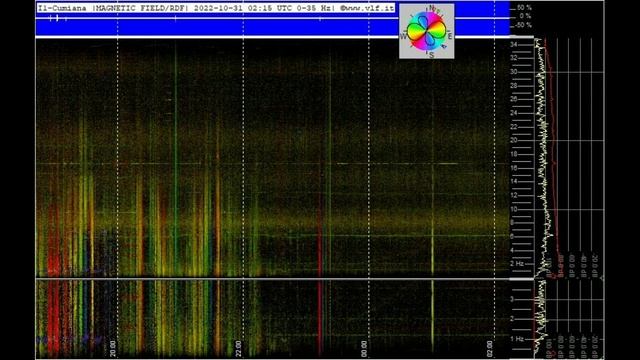Viewport: 640px width, 360px height.
Task: Select the '02:15 UTC' time in the header
Action: pos(269,8)
